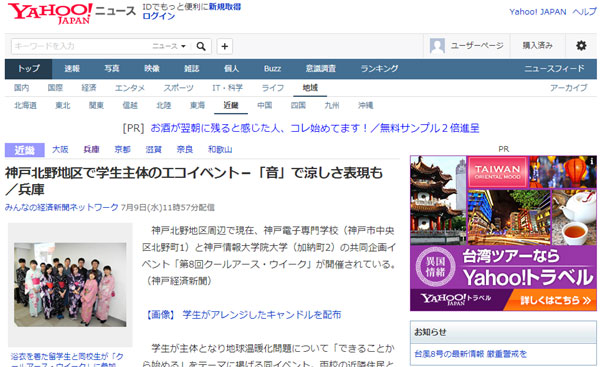This screenshot has width=600, height=367.
Task: Choose the 四国 region
Action: point(298,105)
